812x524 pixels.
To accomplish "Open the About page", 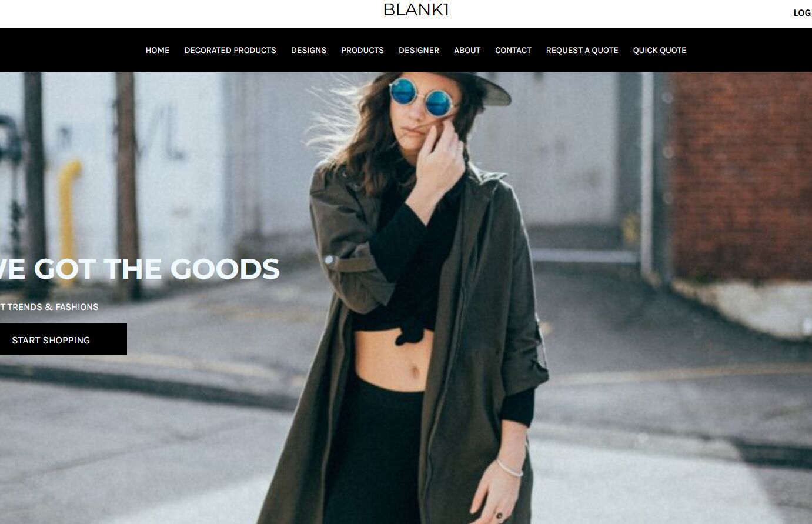I will pyautogui.click(x=467, y=50).
